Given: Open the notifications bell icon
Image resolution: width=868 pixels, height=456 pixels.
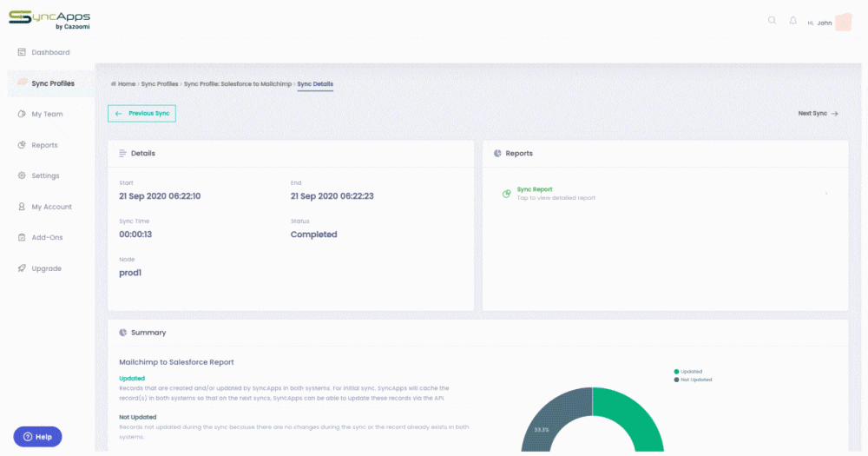Looking at the screenshot, I should point(792,21).
